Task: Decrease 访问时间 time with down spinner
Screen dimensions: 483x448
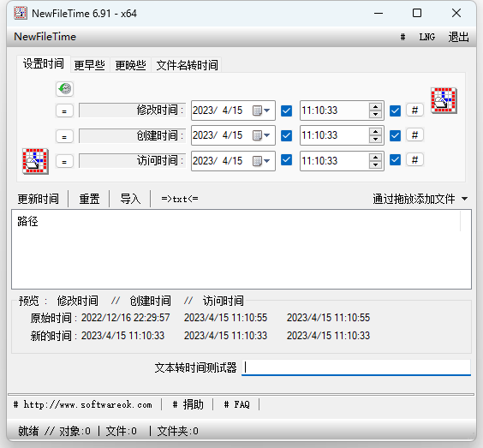Action: [x=375, y=164]
